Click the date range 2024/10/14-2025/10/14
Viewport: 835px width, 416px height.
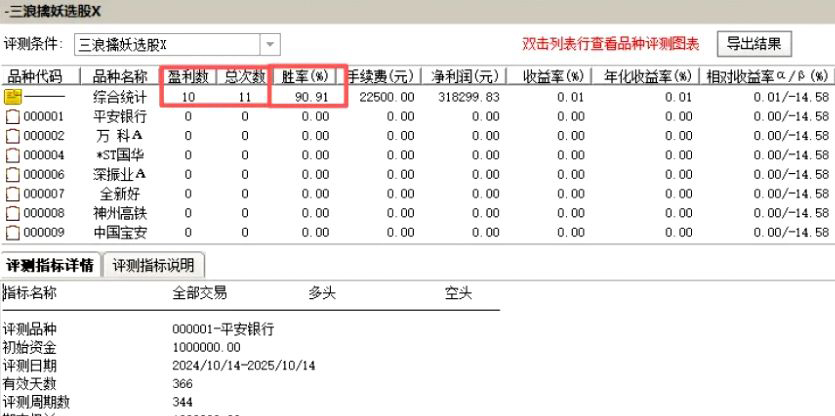(x=244, y=366)
